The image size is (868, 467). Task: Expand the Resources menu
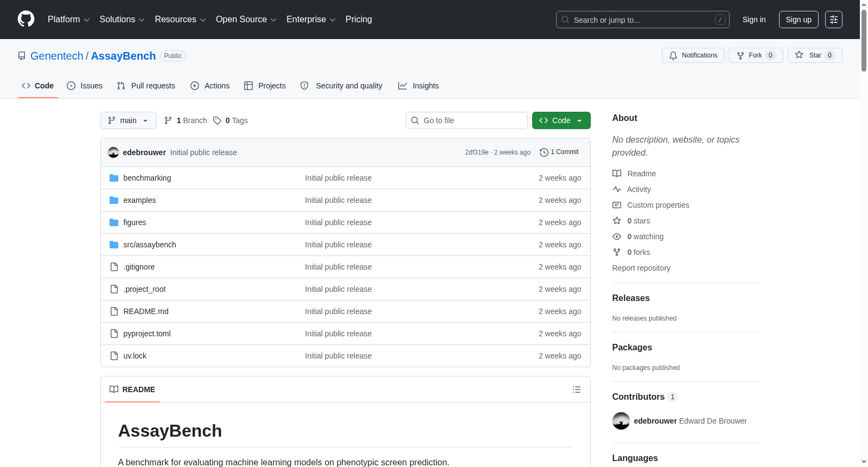pyautogui.click(x=180, y=20)
